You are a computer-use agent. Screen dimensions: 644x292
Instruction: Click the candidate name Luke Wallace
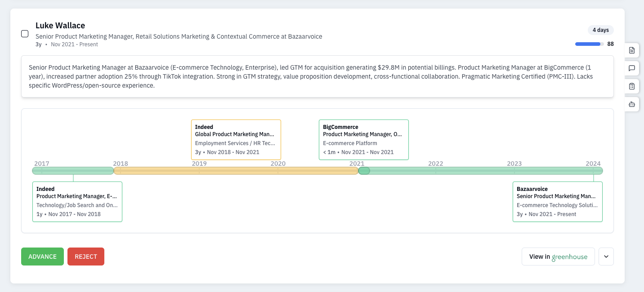[x=60, y=26]
